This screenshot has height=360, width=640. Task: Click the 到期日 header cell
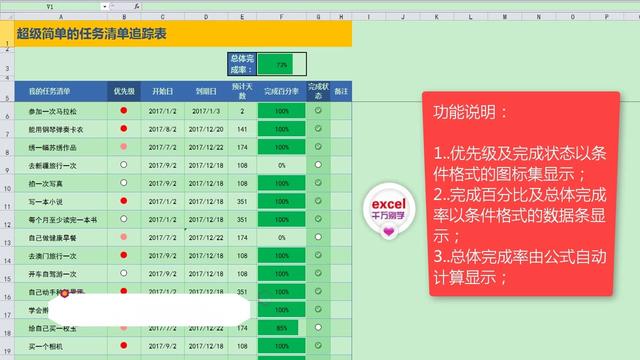click(x=206, y=91)
